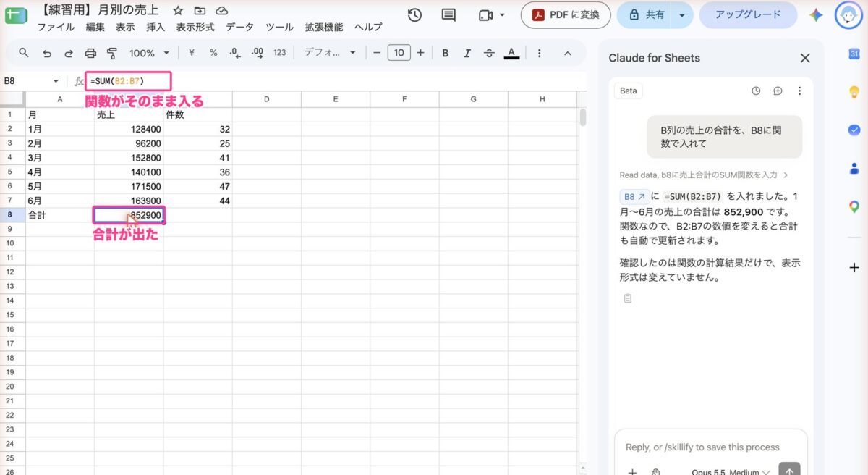Open the font family dropdown
This screenshot has width=868, height=475.
(x=331, y=53)
